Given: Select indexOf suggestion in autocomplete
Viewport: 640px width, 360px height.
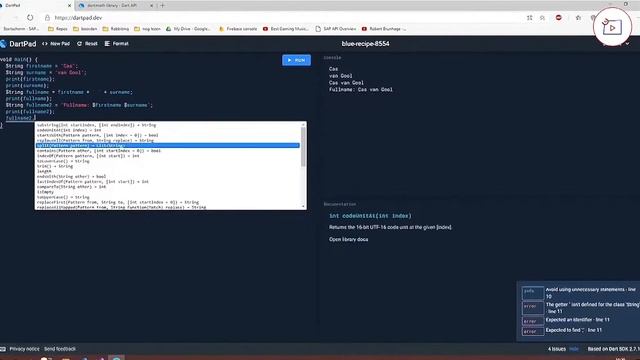Looking at the screenshot, I should click(x=168, y=156).
